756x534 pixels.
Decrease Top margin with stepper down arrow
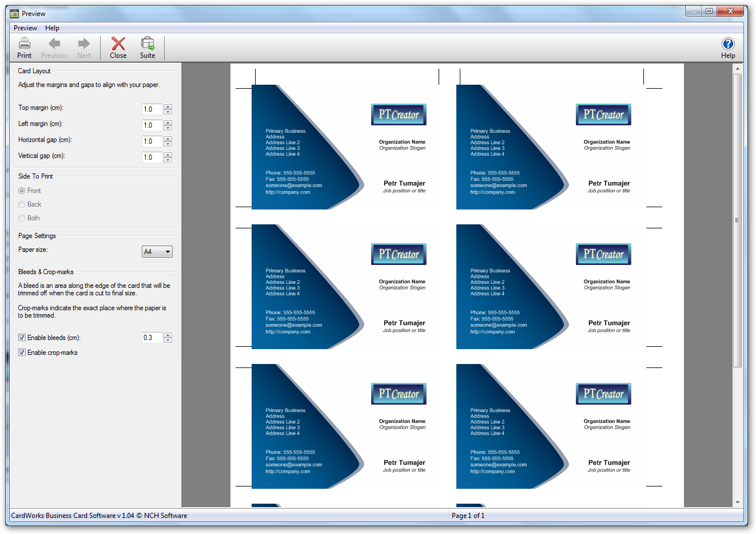click(168, 112)
